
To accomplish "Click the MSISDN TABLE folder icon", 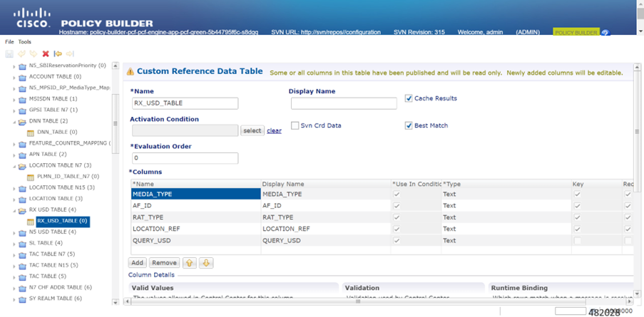I will 23,99.
